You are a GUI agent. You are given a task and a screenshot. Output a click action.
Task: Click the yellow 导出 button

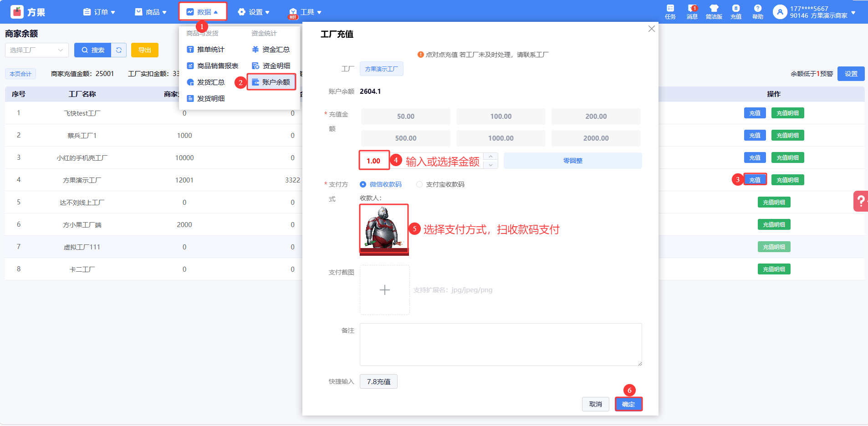(145, 50)
